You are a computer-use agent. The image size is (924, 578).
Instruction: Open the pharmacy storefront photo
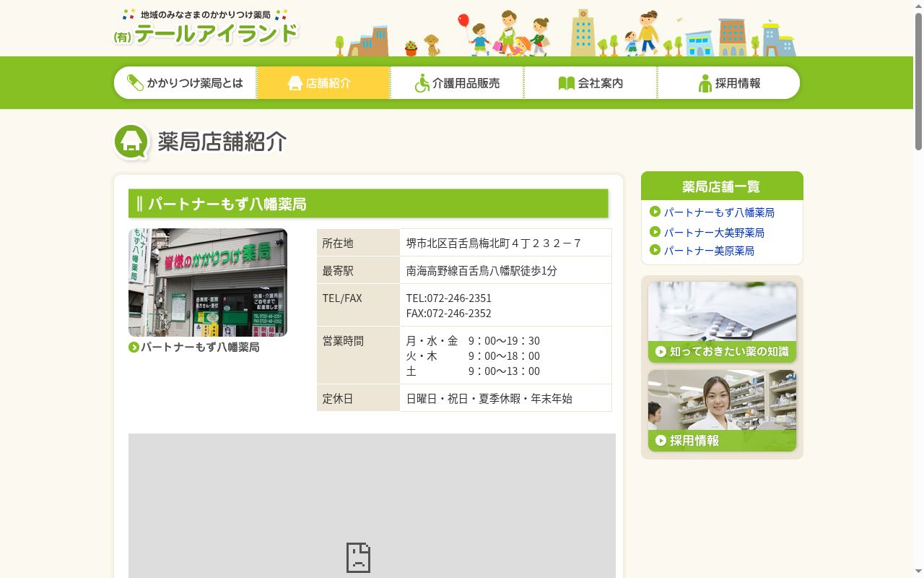[x=208, y=282]
